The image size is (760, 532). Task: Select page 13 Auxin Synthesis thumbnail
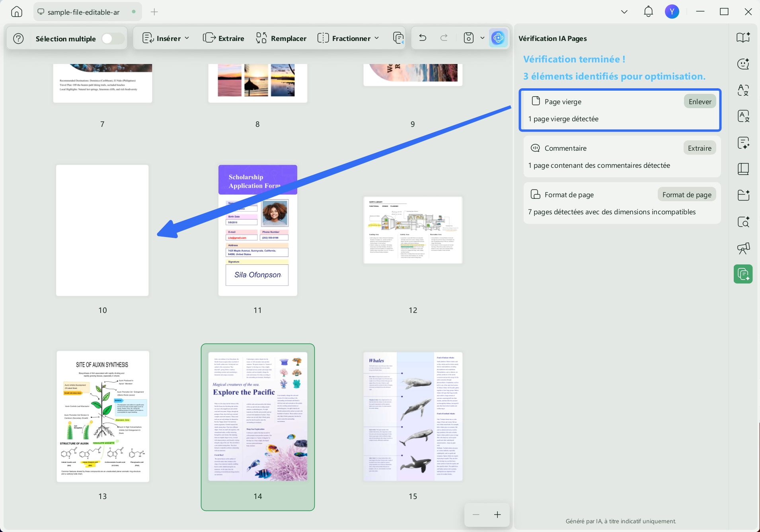(103, 416)
